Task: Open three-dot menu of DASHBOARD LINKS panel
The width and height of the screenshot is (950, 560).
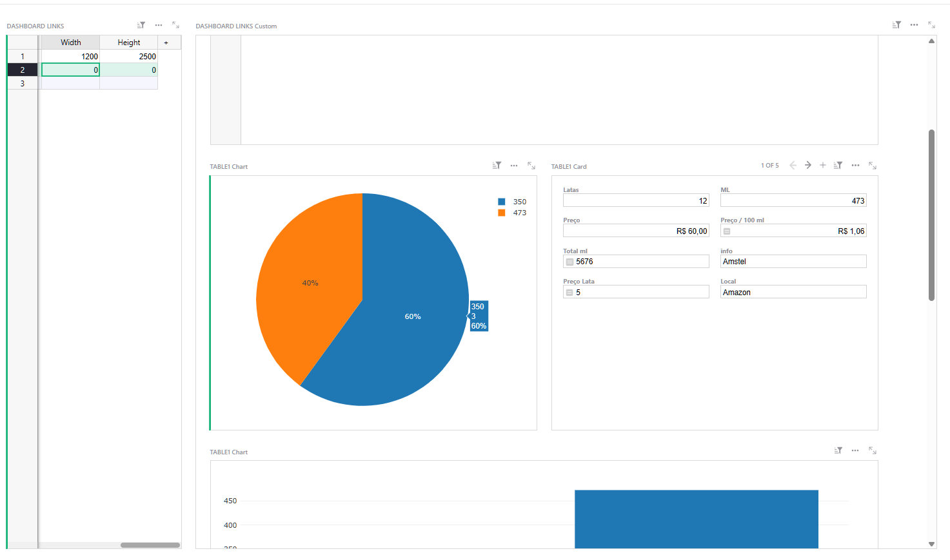Action: click(159, 25)
